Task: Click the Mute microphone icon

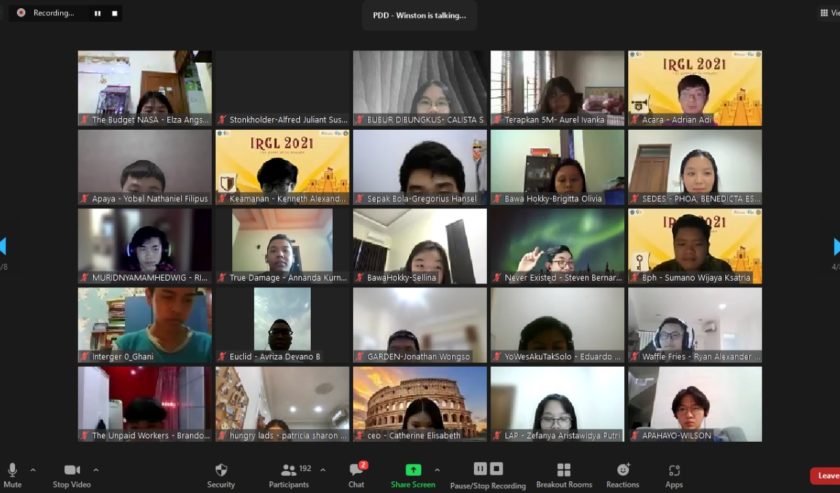Action: coord(12,470)
